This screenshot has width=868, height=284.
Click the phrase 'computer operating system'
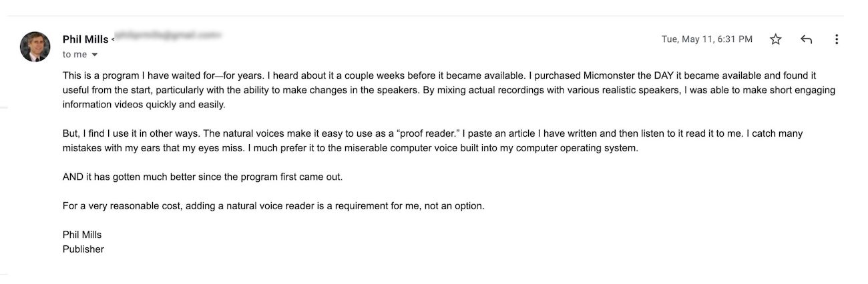click(579, 148)
